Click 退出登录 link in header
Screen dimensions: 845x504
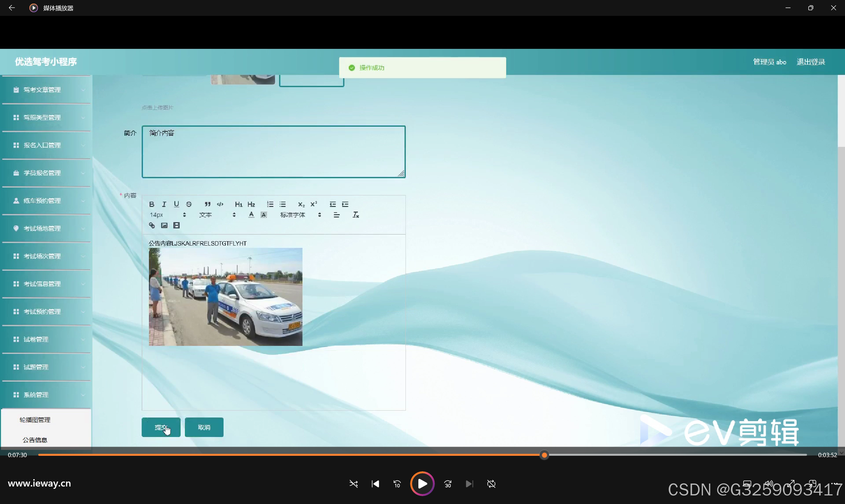coord(811,62)
